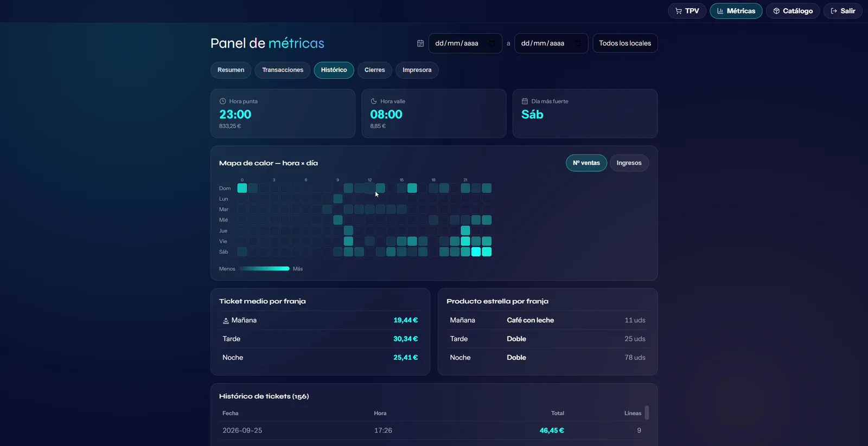Click the 08:00 Hora valle value
The image size is (868, 446).
[x=386, y=114]
